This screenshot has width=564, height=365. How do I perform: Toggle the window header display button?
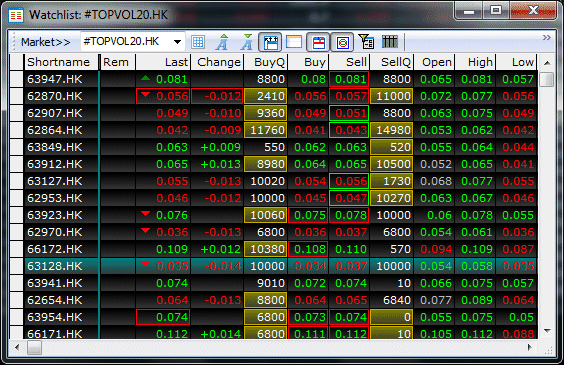271,42
